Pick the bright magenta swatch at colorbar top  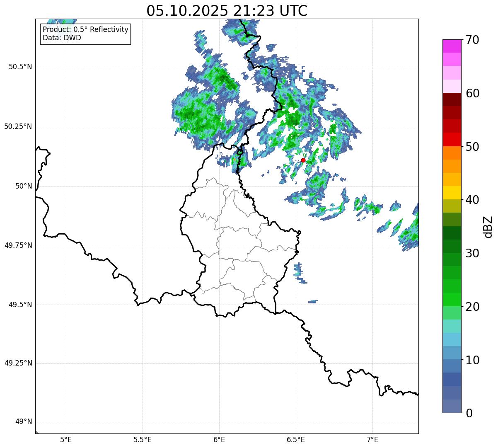point(452,46)
